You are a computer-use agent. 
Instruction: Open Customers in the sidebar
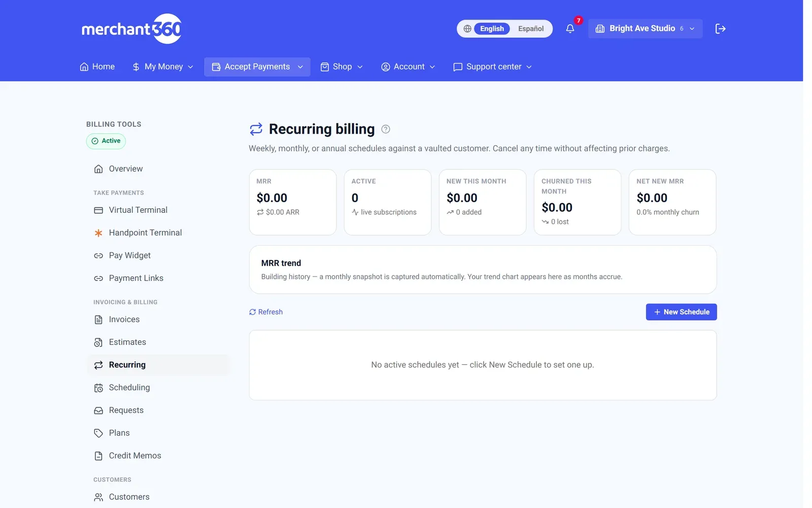point(158,497)
